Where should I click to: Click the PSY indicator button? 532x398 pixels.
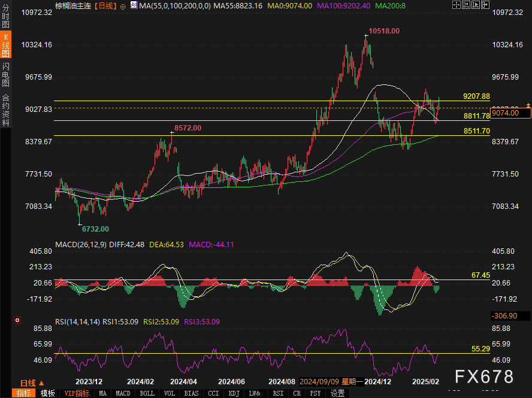point(316,393)
